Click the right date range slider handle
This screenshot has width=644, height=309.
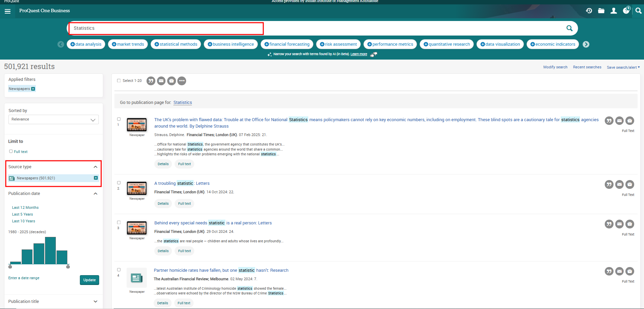68,267
